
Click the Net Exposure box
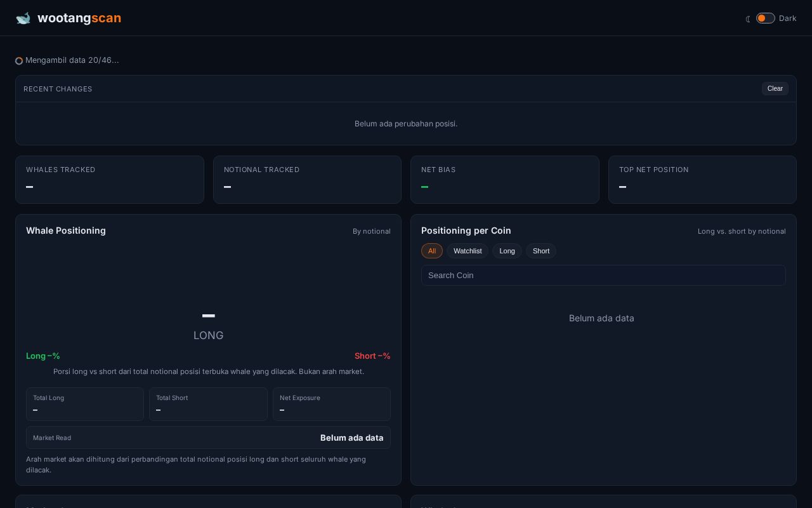(332, 404)
